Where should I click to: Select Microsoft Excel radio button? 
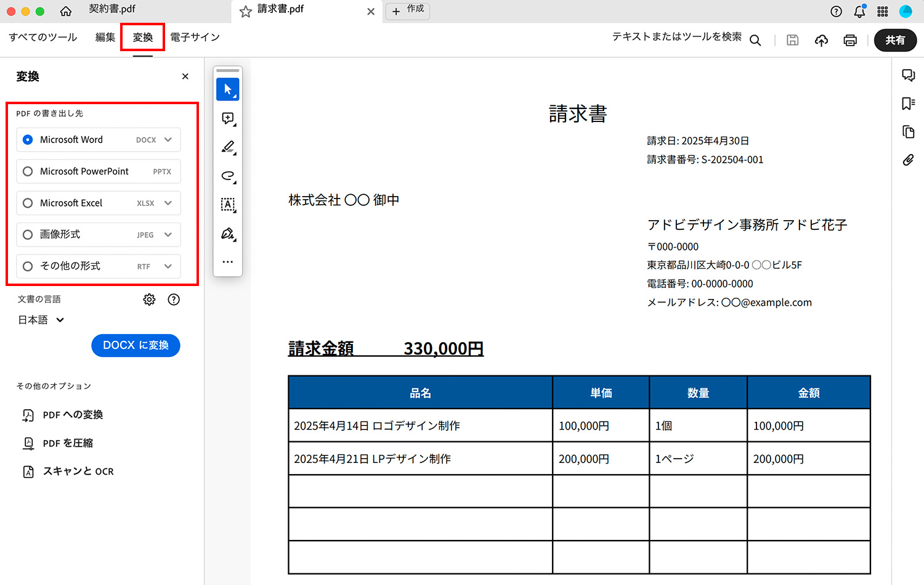tap(28, 203)
